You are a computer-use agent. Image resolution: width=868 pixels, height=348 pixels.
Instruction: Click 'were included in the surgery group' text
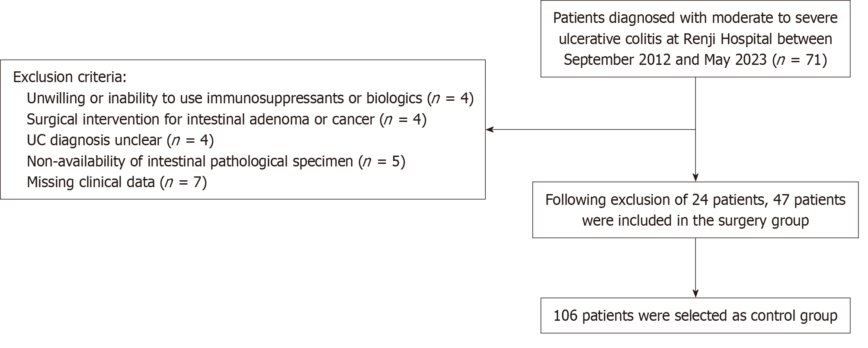click(695, 220)
